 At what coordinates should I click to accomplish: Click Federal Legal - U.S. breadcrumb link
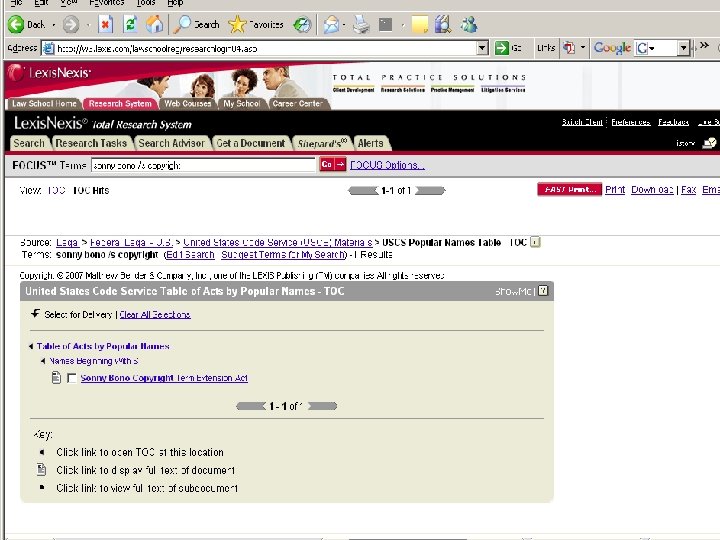tap(131, 242)
